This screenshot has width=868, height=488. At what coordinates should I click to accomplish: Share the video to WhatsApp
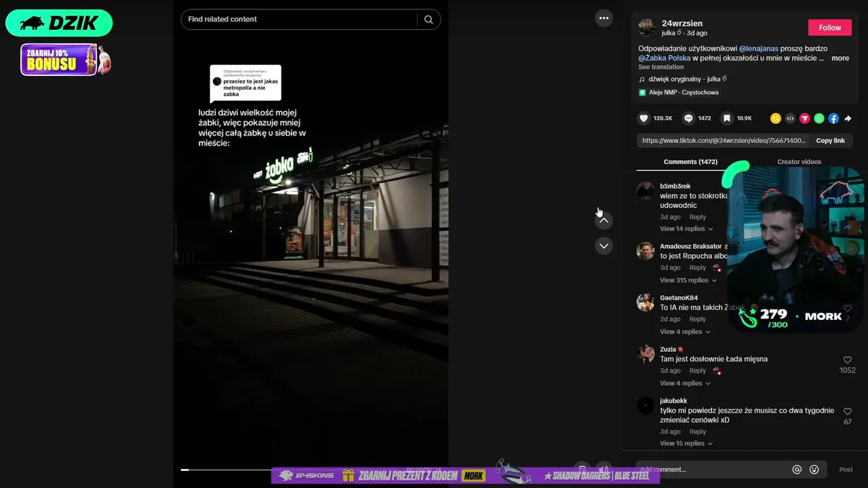(x=819, y=118)
